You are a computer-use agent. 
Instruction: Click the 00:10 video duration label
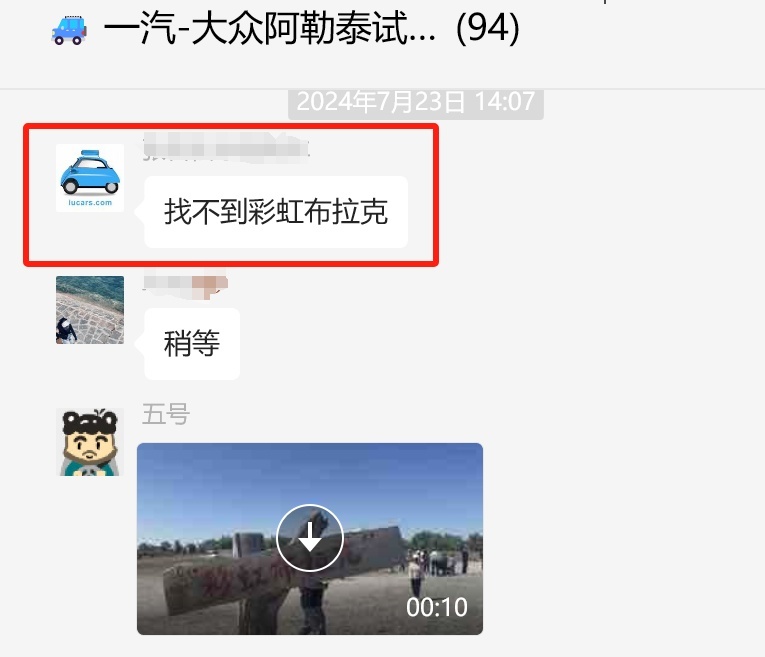pos(437,607)
